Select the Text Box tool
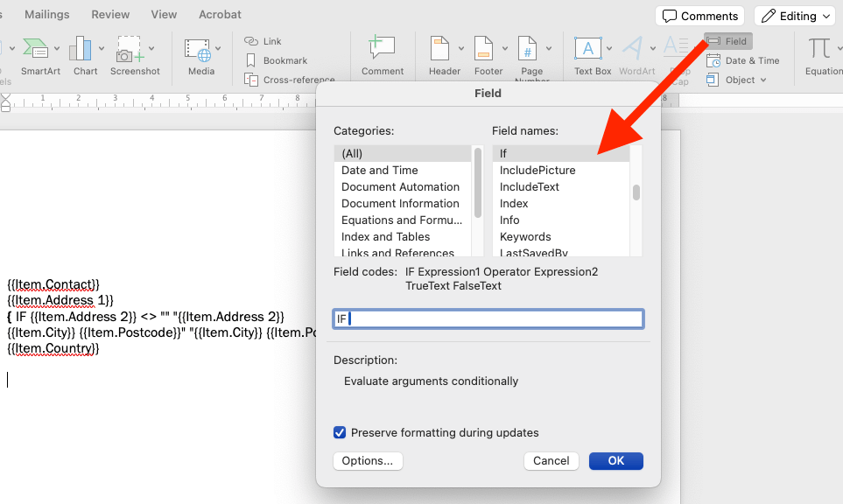 coord(587,49)
